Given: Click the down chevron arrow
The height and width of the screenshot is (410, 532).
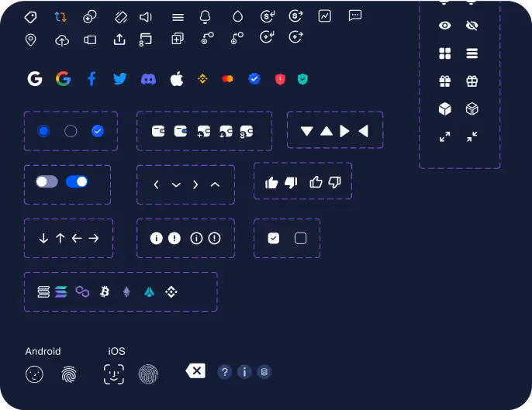Looking at the screenshot, I should pyautogui.click(x=176, y=184).
